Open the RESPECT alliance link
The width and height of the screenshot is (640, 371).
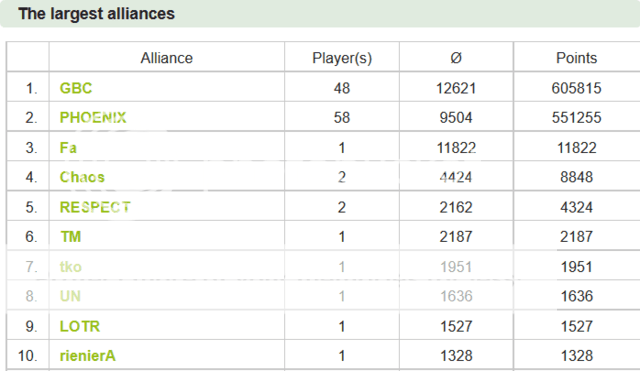95,207
